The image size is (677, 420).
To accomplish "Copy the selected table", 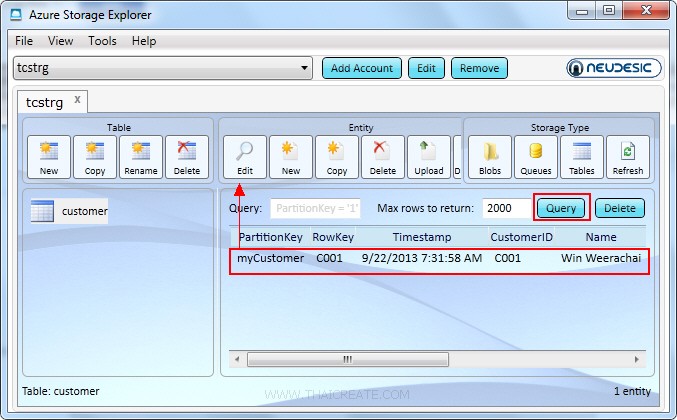I will 95,157.
